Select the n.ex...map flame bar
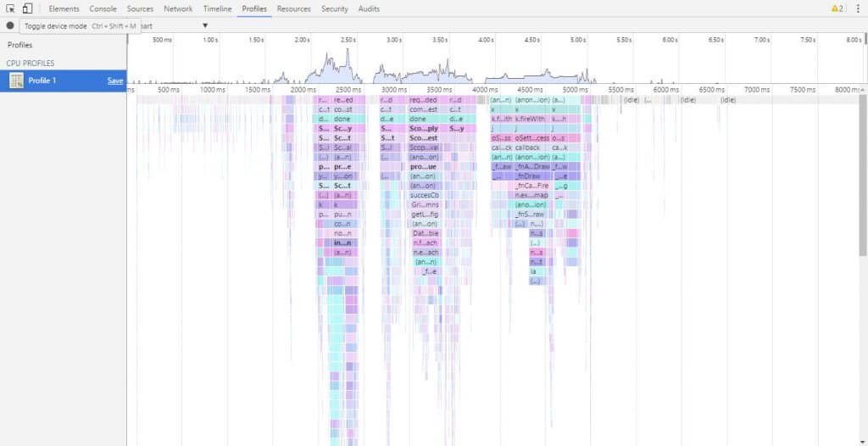Viewport: 868px width, 446px height. coord(531,195)
